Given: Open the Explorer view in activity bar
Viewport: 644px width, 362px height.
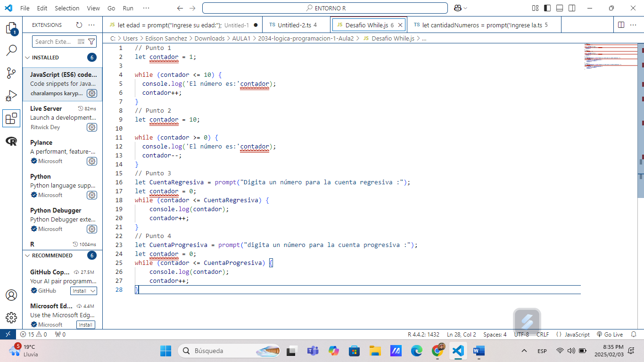Looking at the screenshot, I should click(11, 28).
